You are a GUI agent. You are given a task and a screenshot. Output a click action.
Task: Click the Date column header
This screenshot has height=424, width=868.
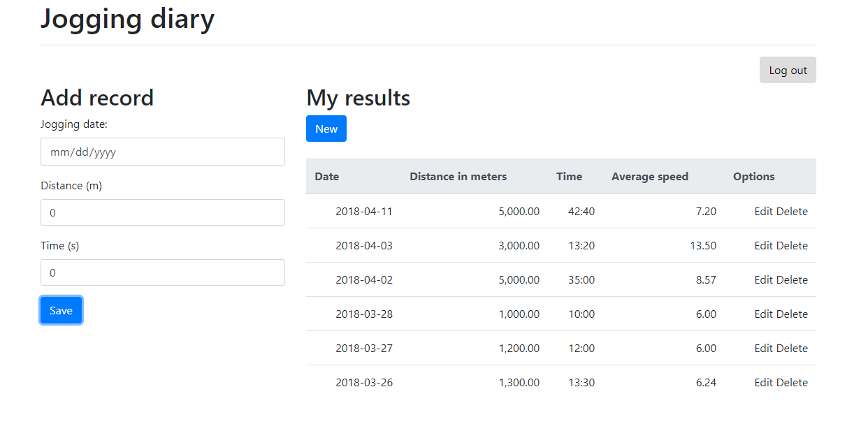point(326,177)
